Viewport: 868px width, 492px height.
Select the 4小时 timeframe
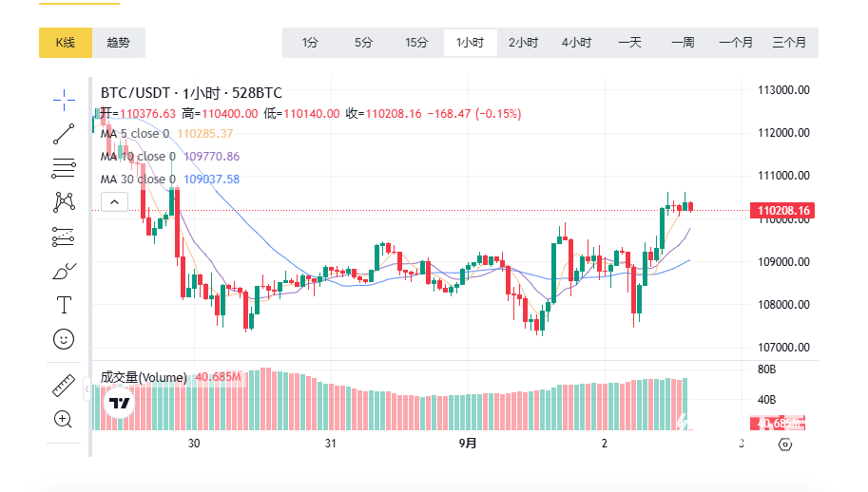(x=576, y=43)
